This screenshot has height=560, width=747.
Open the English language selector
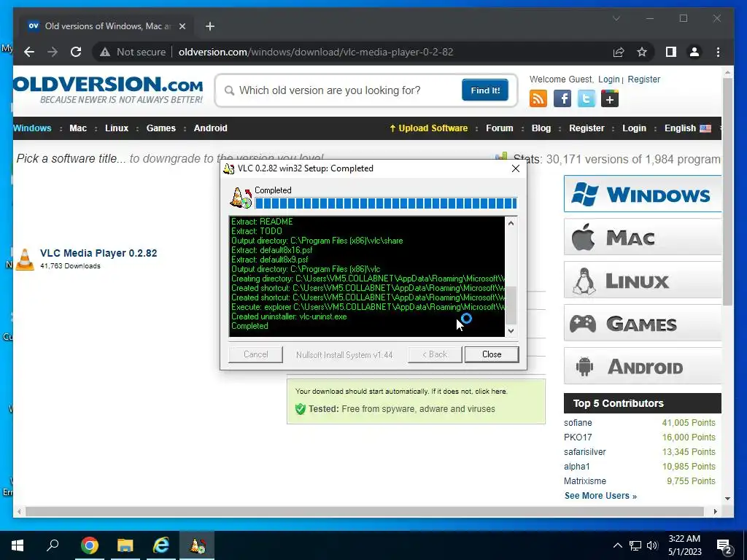687,128
